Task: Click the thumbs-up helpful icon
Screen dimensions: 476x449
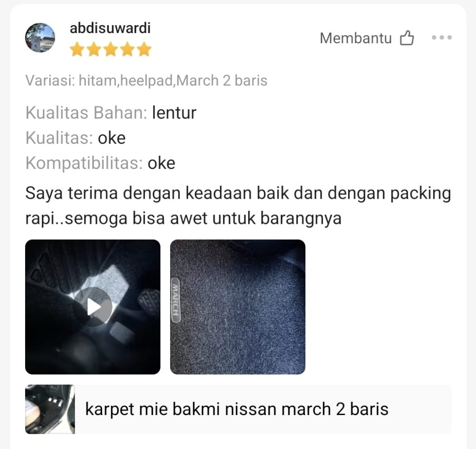Action: point(407,38)
